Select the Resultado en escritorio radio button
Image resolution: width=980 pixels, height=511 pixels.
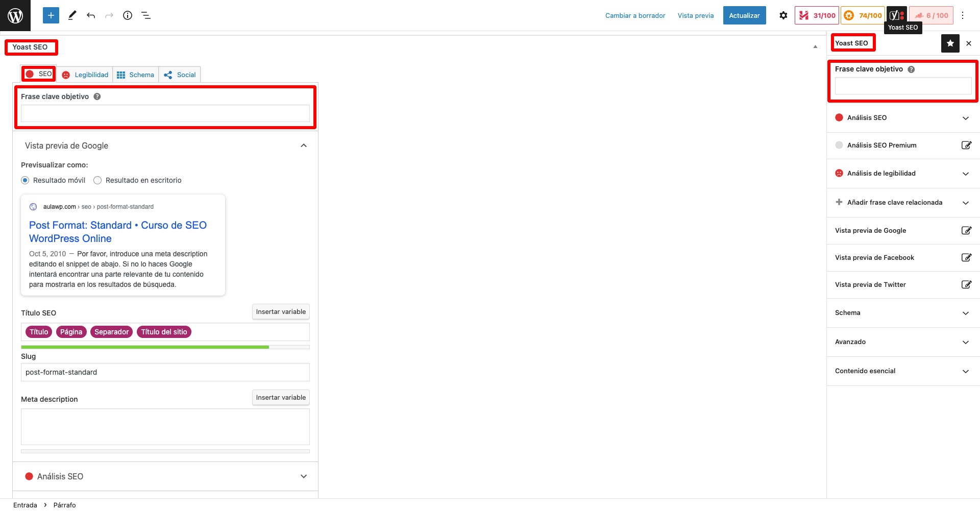[97, 180]
